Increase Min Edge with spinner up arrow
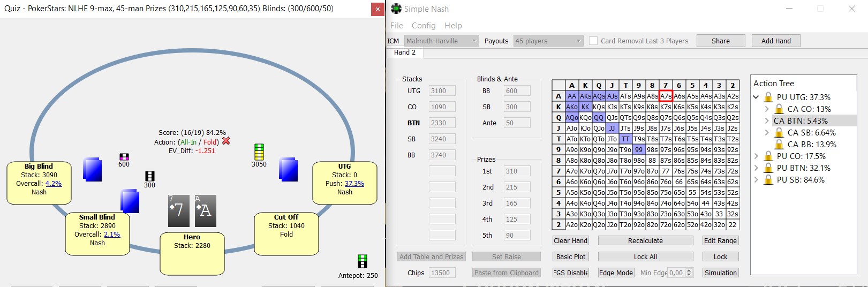 689,270
